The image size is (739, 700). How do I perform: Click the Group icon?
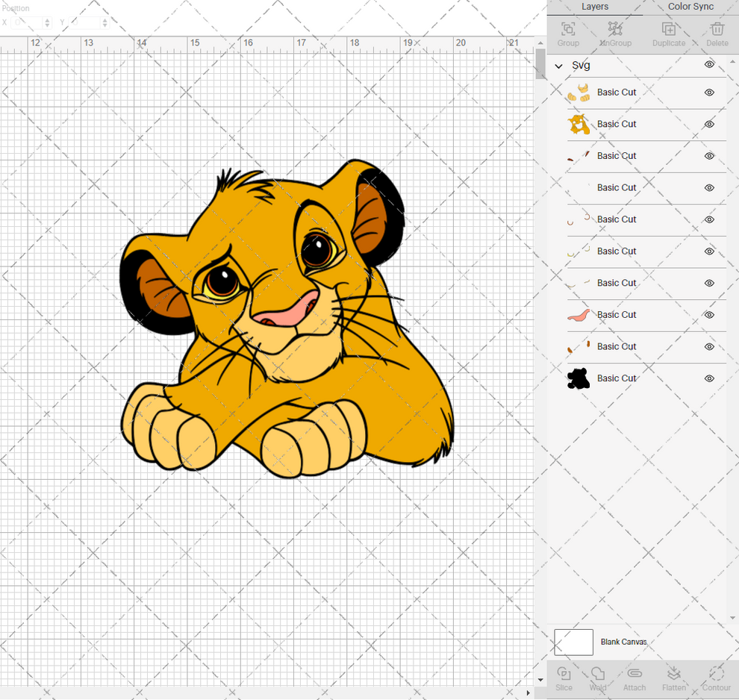(567, 34)
